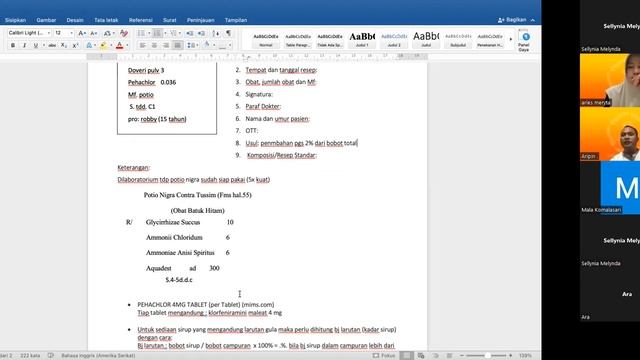640x360 pixels.
Task: Apply numbered list
Action: (x=157, y=33)
